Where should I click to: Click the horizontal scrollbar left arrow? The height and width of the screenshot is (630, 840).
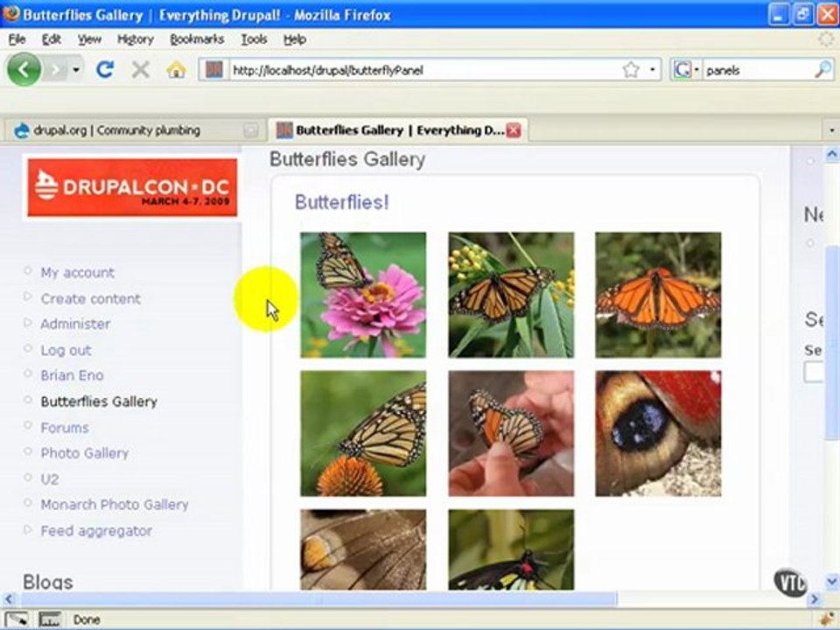coord(9,598)
